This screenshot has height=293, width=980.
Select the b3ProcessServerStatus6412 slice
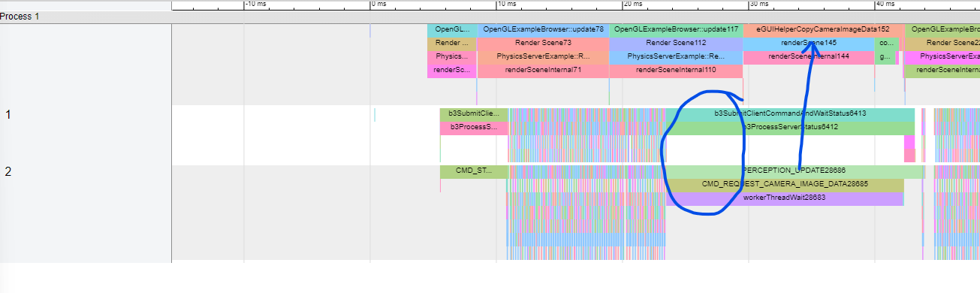click(790, 127)
